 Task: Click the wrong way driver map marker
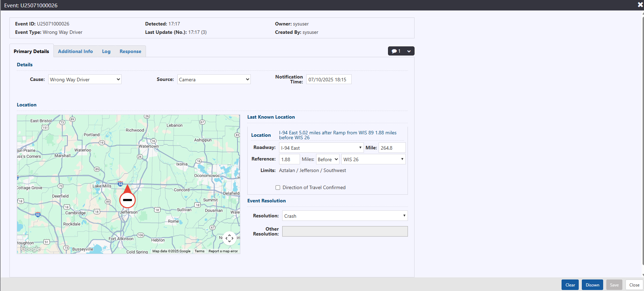point(127,200)
